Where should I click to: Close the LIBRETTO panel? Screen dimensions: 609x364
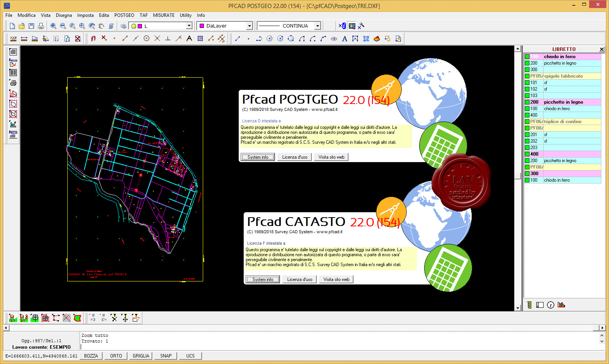(602, 49)
